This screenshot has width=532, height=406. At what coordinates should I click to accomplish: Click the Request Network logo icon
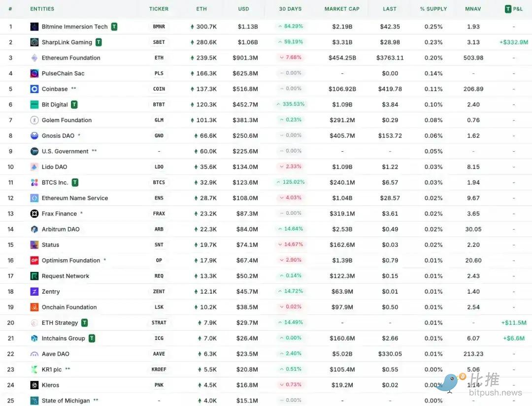coord(34,276)
